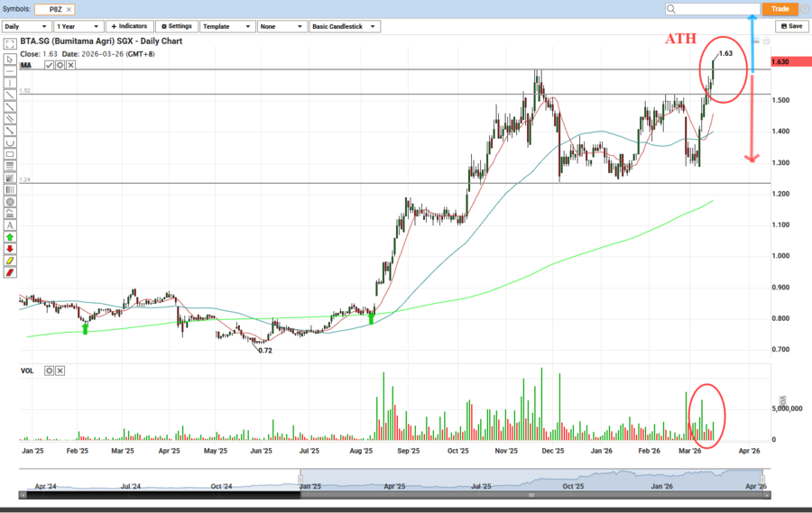The width and height of the screenshot is (812, 513).
Task: Open the Daily interval dropdown
Action: click(26, 27)
